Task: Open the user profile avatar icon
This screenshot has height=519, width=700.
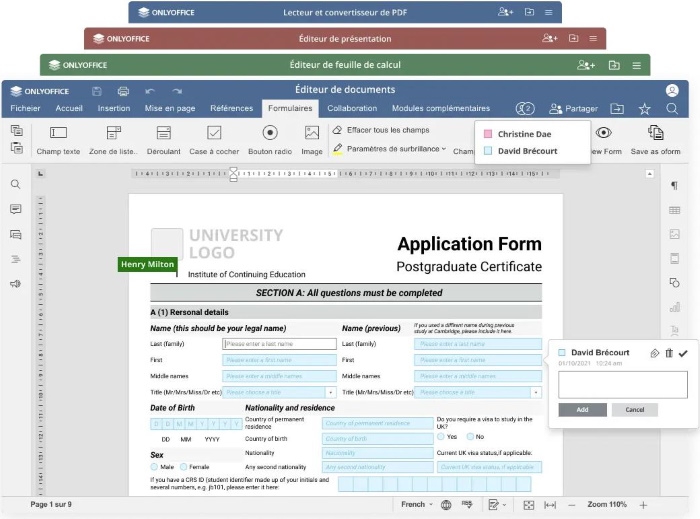Action: point(672,91)
